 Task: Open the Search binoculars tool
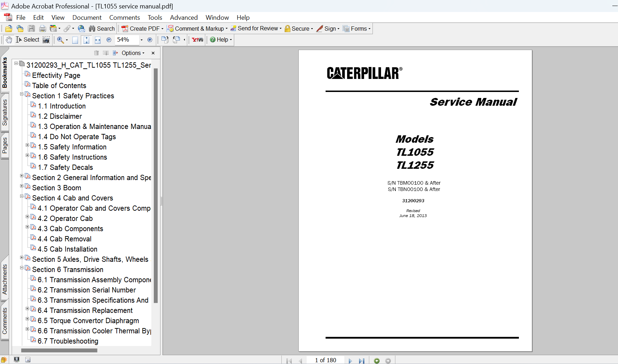[x=102, y=29]
